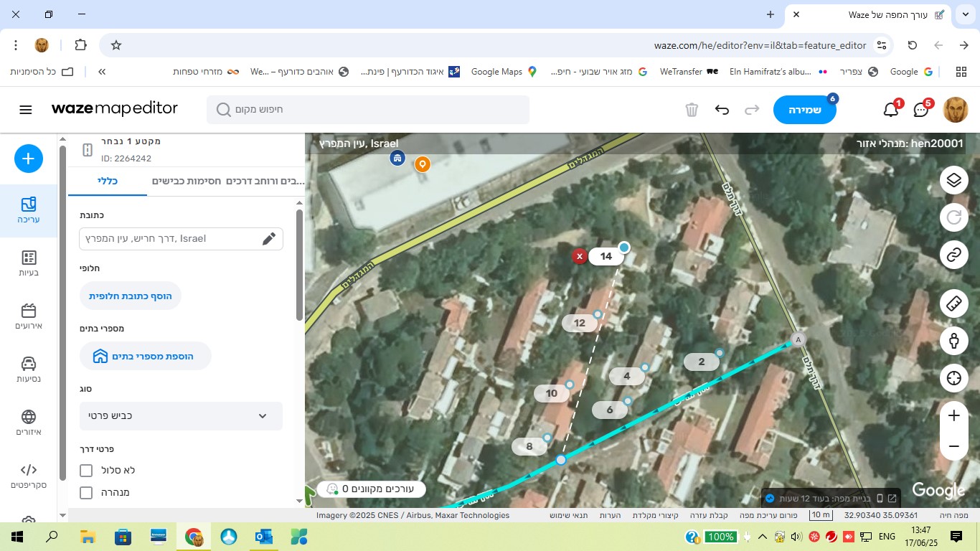Open the hamburger main menu
The height and width of the screenshot is (551, 980).
click(x=26, y=110)
